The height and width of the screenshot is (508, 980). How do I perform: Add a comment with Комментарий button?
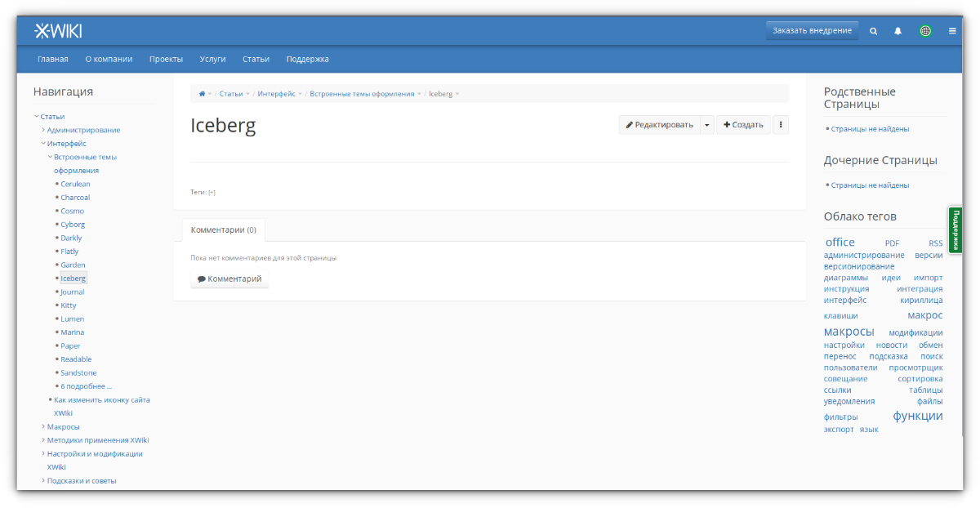click(229, 279)
